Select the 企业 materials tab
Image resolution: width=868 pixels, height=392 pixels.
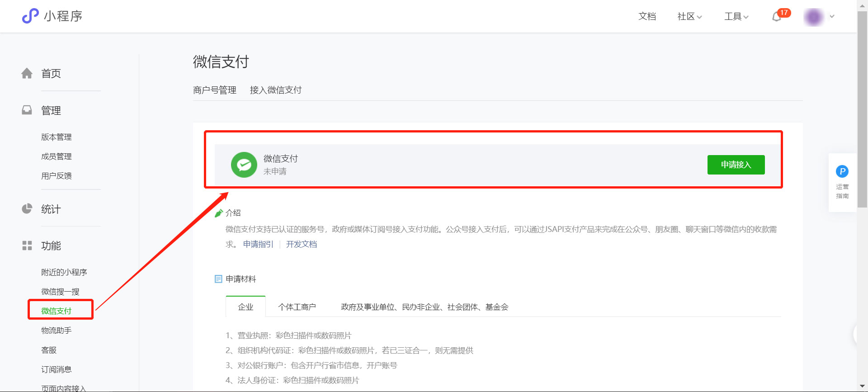click(245, 307)
